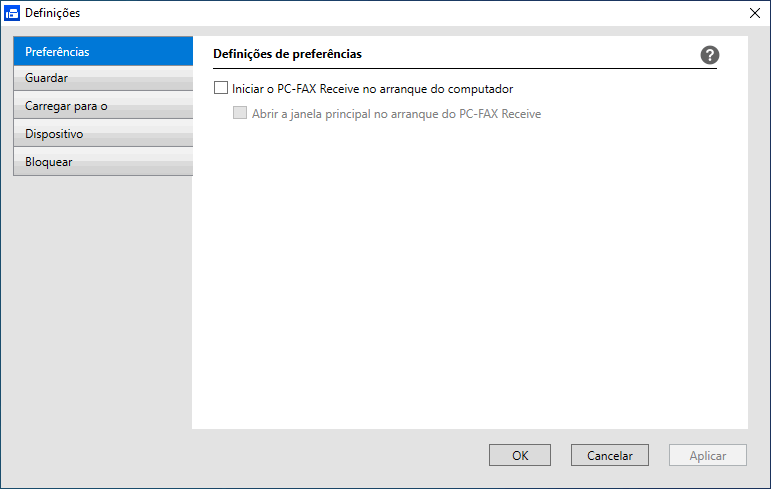Close the Definições window with the X

[x=754, y=13]
